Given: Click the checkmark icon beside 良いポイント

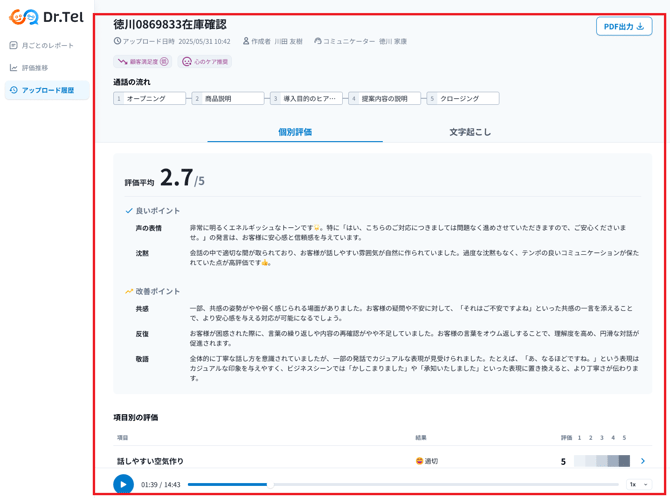Looking at the screenshot, I should [x=129, y=211].
